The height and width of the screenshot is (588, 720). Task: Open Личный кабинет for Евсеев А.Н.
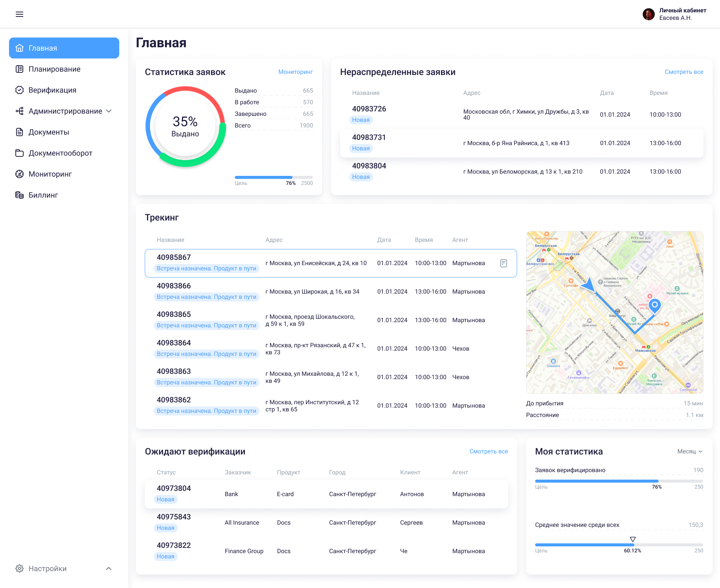[681, 10]
